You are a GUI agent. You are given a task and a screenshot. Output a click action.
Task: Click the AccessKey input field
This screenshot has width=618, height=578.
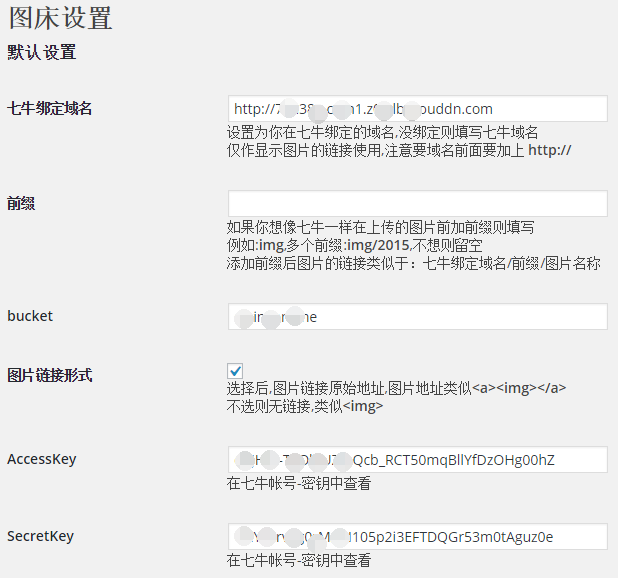(x=417, y=460)
